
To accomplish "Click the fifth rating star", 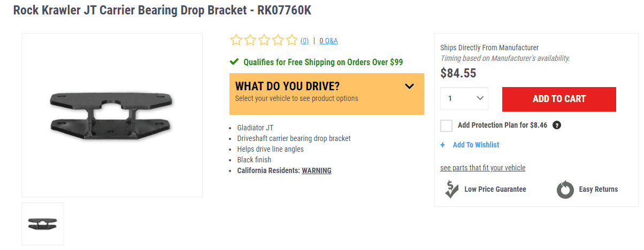I will pyautogui.click(x=292, y=40).
